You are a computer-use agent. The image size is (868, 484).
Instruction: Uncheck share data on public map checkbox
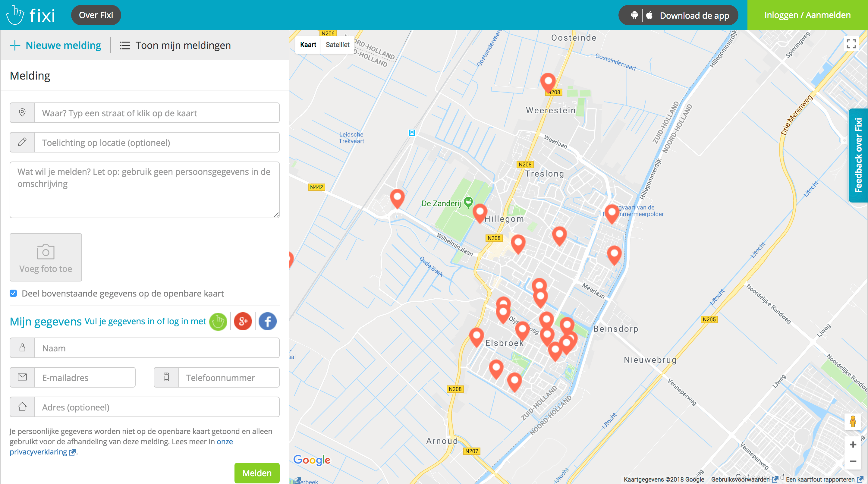click(14, 293)
